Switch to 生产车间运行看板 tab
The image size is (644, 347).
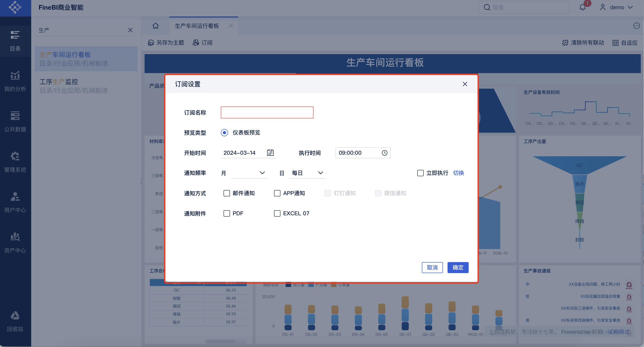tap(197, 26)
